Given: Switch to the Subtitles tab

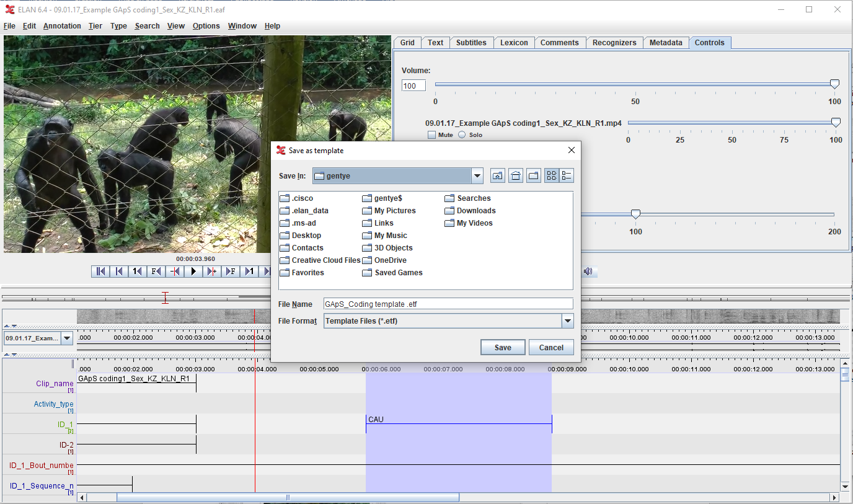Looking at the screenshot, I should 471,43.
